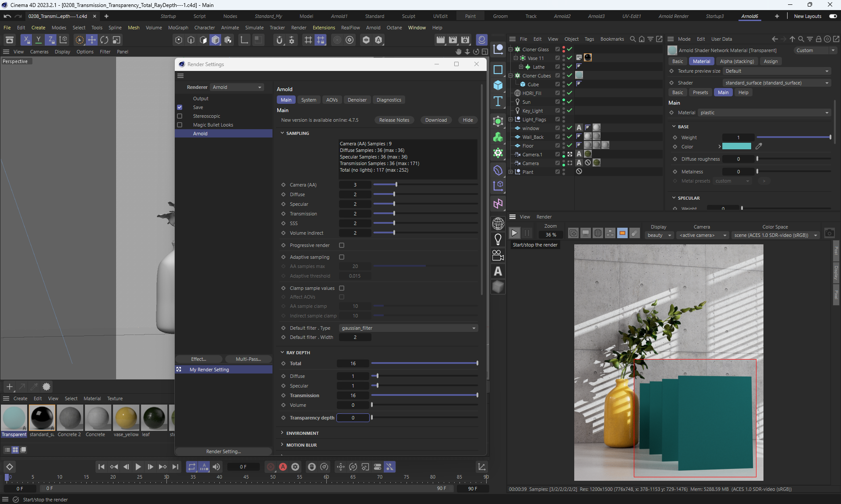Image resolution: width=841 pixels, height=504 pixels.
Task: Uncheck the Save option in Render Settings
Action: coord(180,107)
